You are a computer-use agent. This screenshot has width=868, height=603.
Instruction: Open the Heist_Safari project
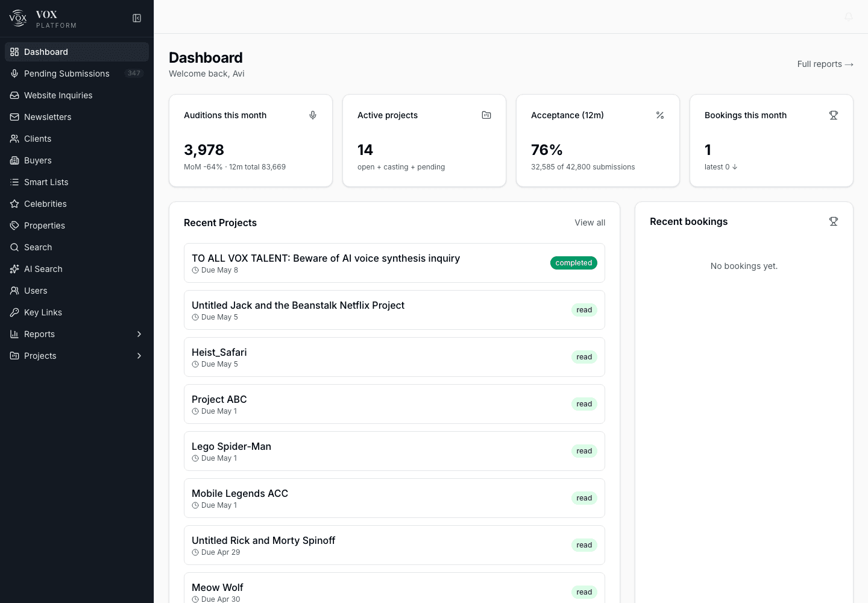(x=394, y=357)
